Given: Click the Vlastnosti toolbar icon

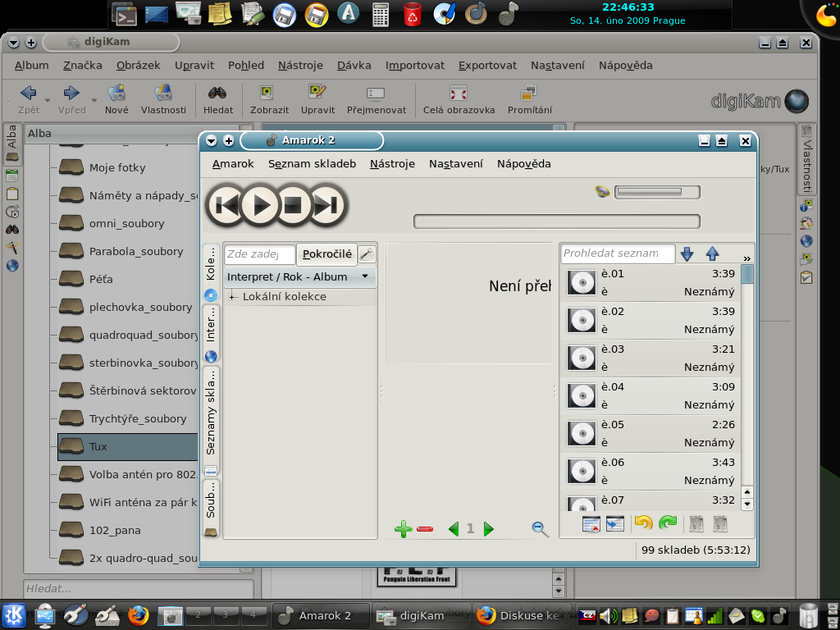Looking at the screenshot, I should point(163,99).
